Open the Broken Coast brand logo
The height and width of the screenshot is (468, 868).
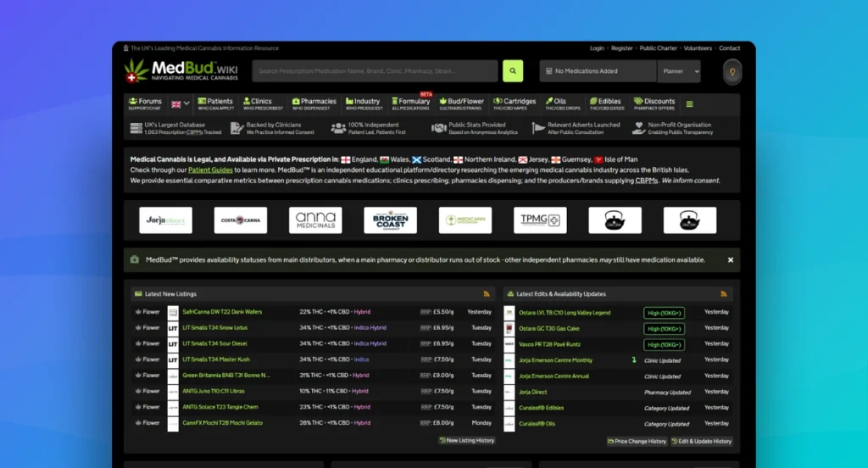coord(390,220)
